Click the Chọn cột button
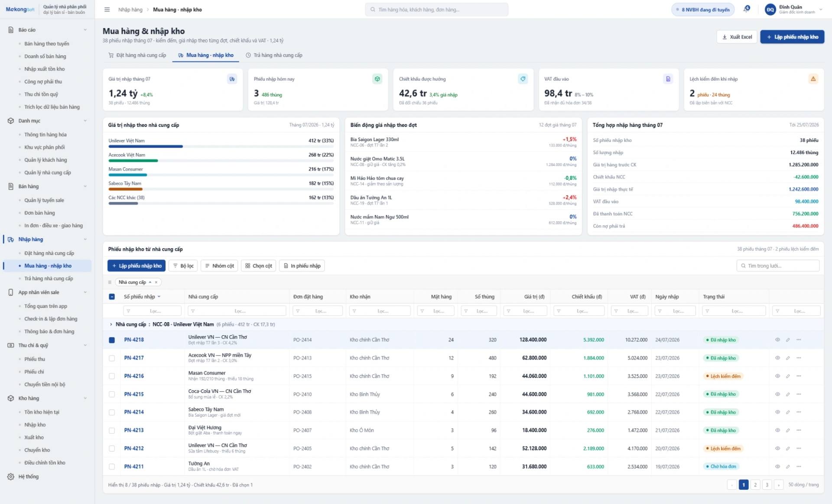832x504 pixels. pos(259,266)
